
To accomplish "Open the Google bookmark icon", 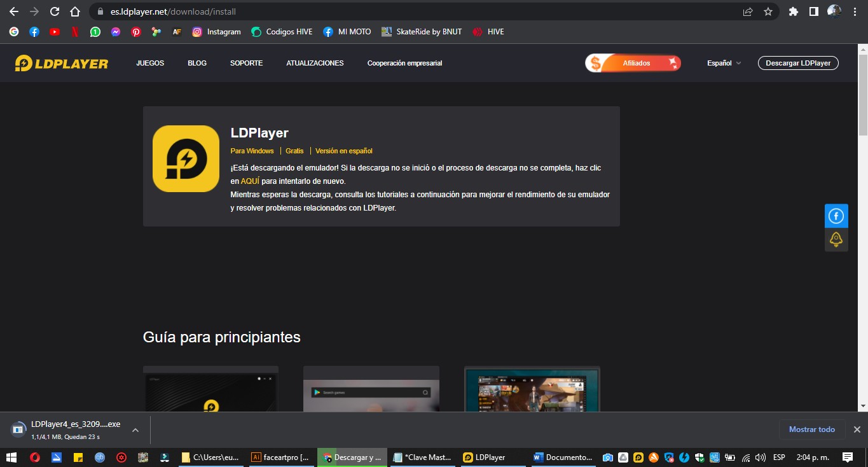I will point(14,31).
